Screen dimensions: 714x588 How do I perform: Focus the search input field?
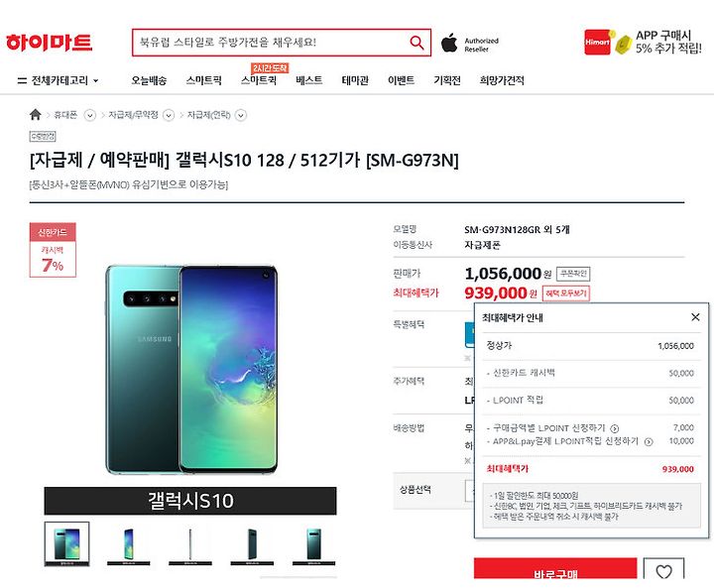click(271, 43)
